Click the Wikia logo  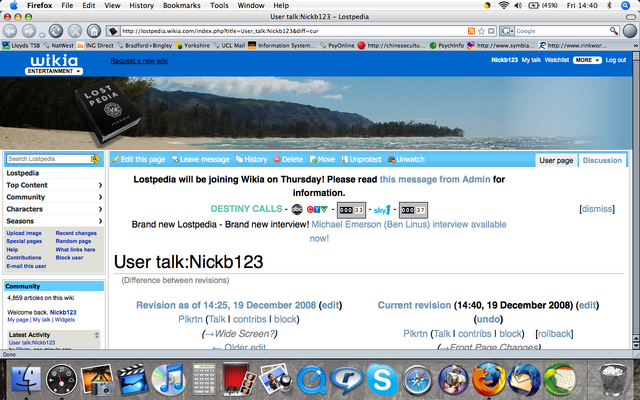click(54, 61)
